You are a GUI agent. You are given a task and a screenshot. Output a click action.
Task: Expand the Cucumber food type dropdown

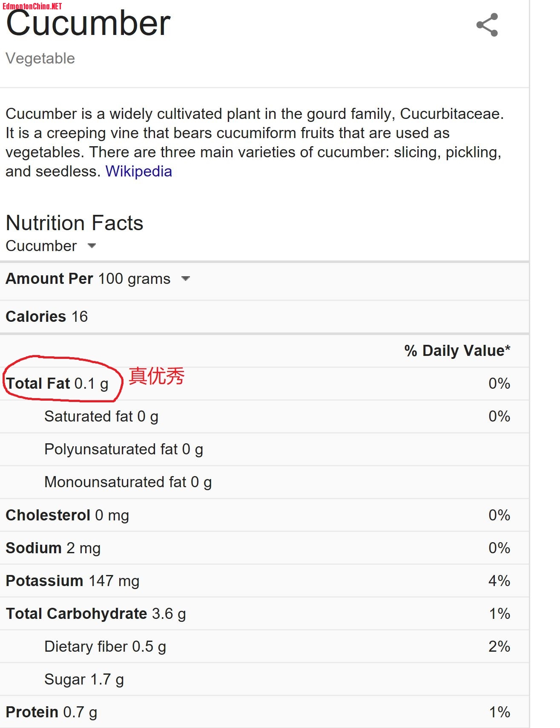[92, 246]
